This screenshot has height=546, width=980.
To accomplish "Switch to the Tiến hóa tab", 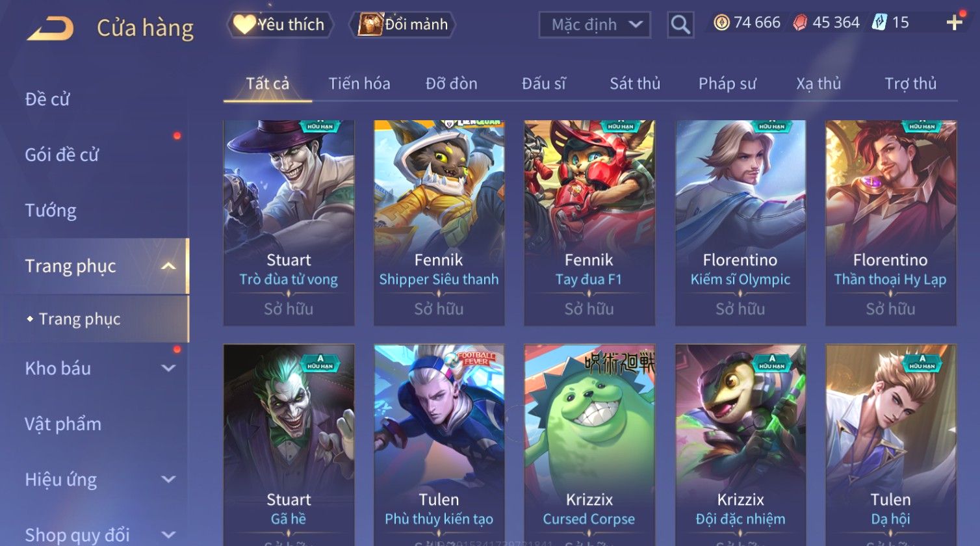I will (x=359, y=84).
